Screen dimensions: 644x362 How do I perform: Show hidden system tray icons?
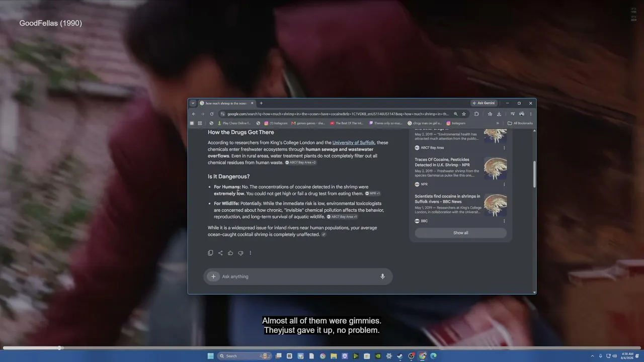point(592,356)
